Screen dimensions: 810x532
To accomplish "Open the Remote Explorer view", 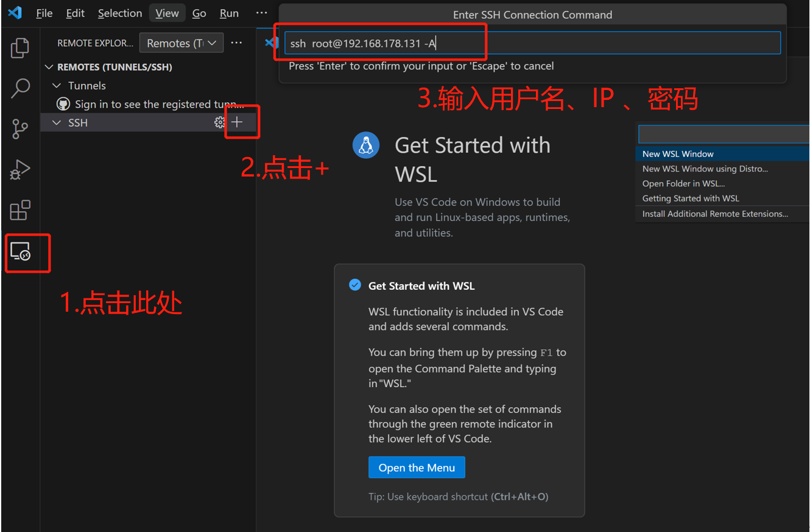I will click(21, 251).
